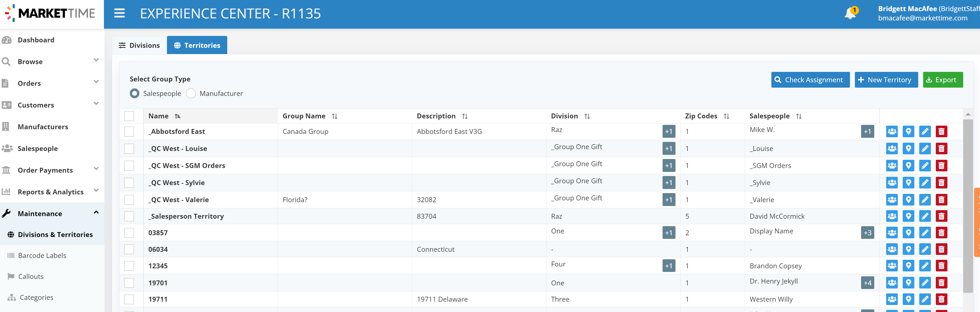This screenshot has width=980, height=312.
Task: Open the hamburger navigation menu
Action: 119,14
